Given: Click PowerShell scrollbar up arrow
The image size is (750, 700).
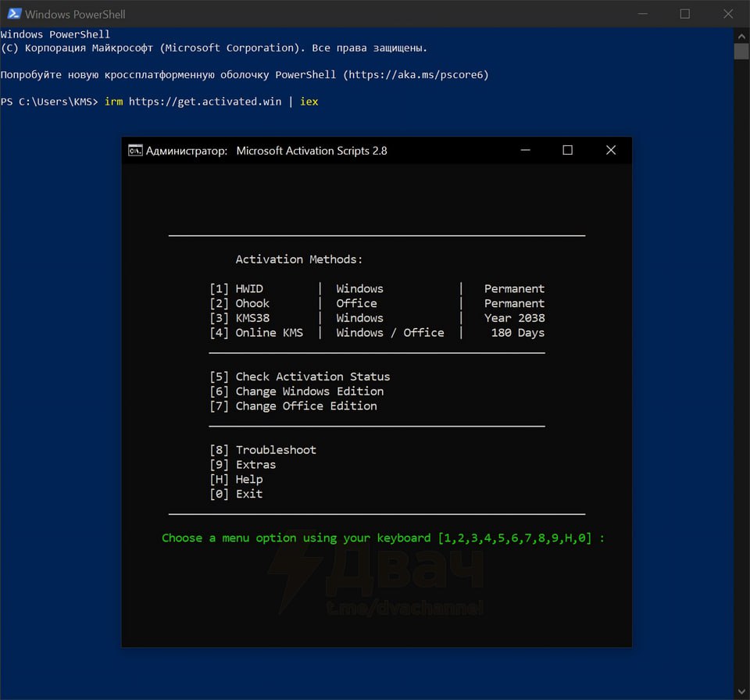Looking at the screenshot, I should (741, 36).
